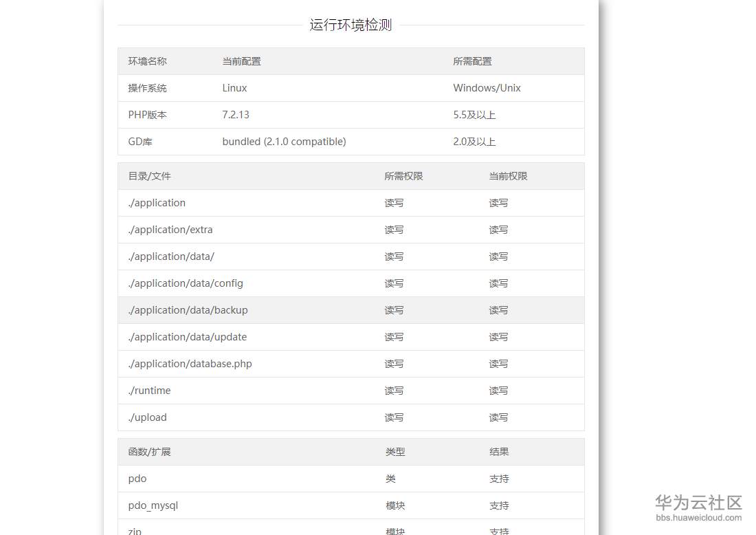Click the Windows/Unix required value

tap(487, 88)
